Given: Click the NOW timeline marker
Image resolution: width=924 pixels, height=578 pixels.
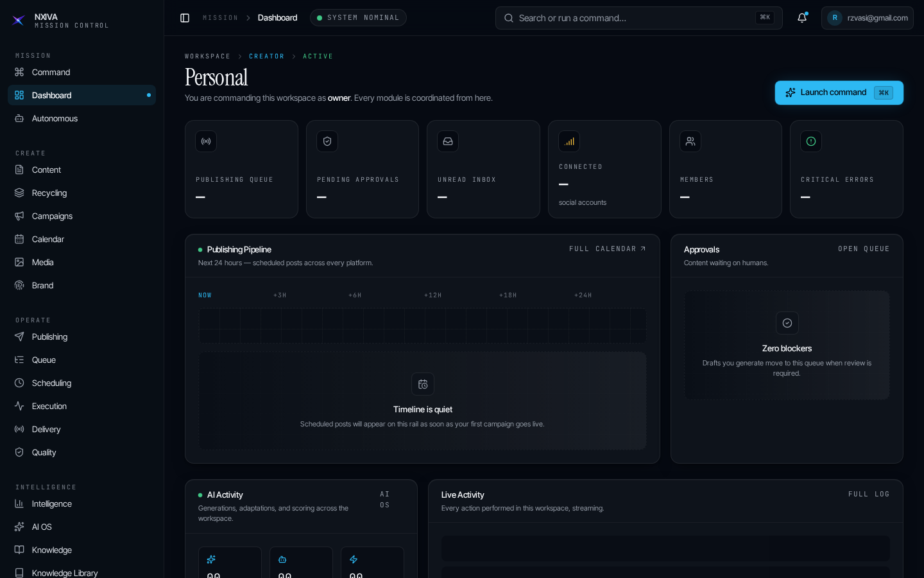Looking at the screenshot, I should [x=205, y=295].
